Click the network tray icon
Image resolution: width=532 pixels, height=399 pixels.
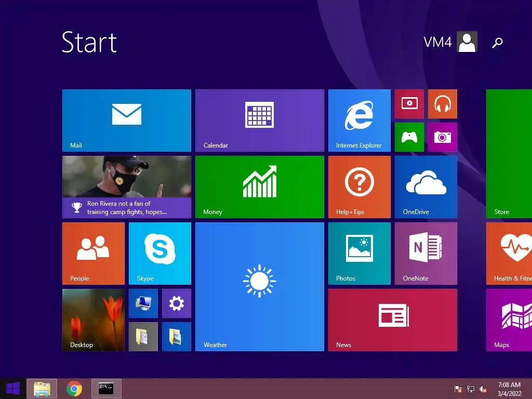tap(471, 389)
